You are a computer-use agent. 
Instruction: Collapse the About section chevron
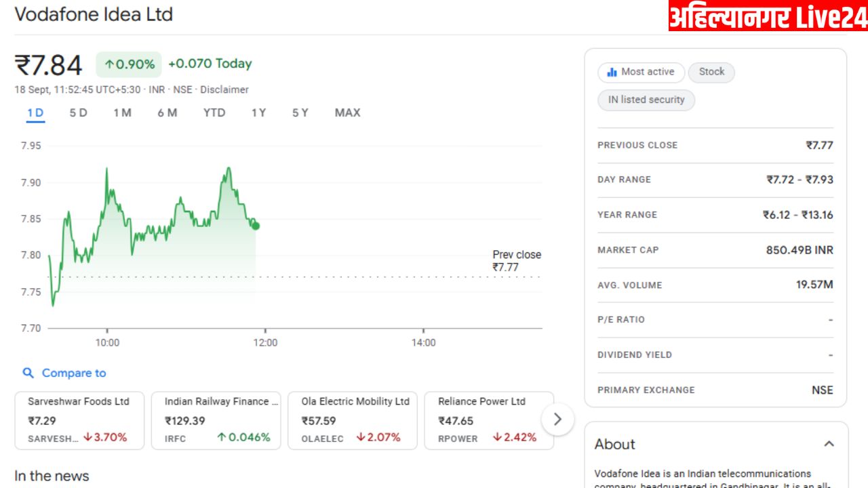(x=828, y=444)
